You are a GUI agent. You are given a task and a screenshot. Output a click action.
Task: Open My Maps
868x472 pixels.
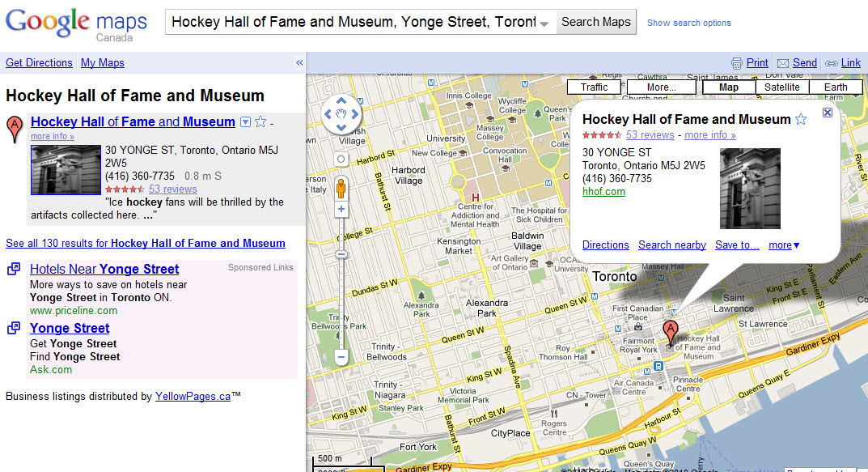point(103,62)
